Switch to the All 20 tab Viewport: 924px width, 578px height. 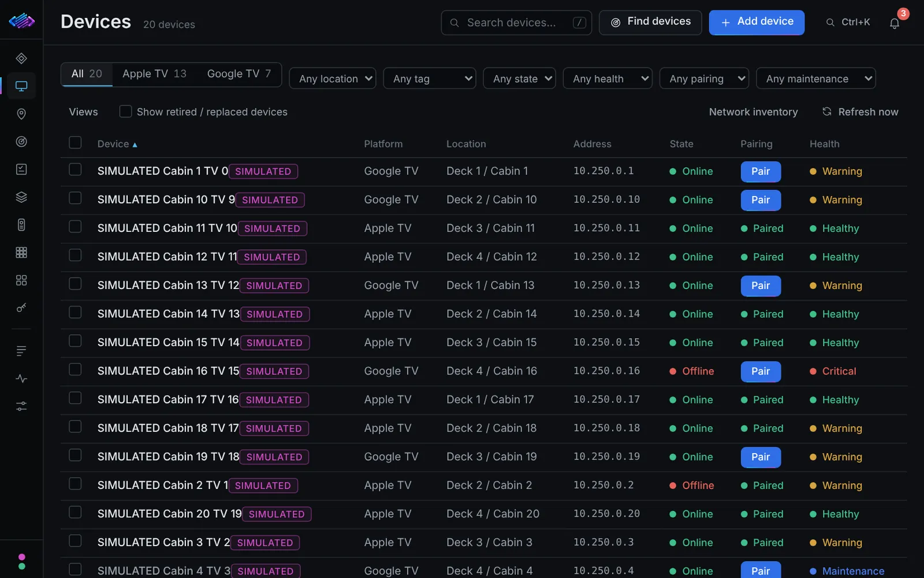pos(87,74)
